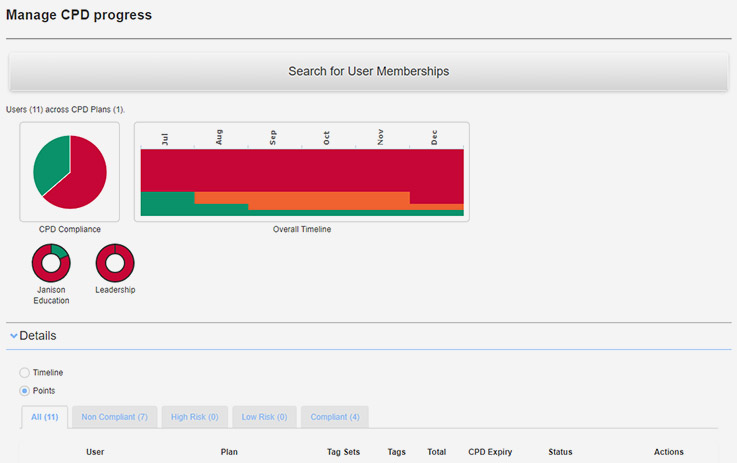Click the Oct label on timeline axis
Screen dimensions: 737x463
[x=326, y=138]
